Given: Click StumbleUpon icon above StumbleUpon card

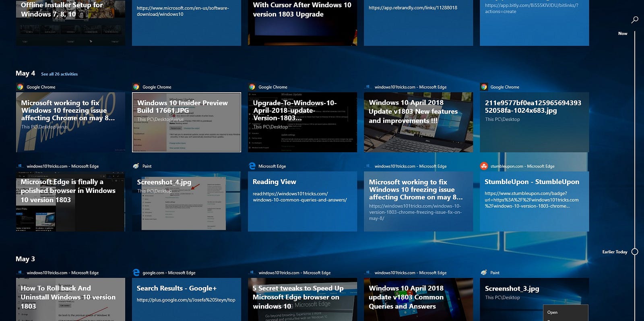Looking at the screenshot, I should tap(484, 166).
